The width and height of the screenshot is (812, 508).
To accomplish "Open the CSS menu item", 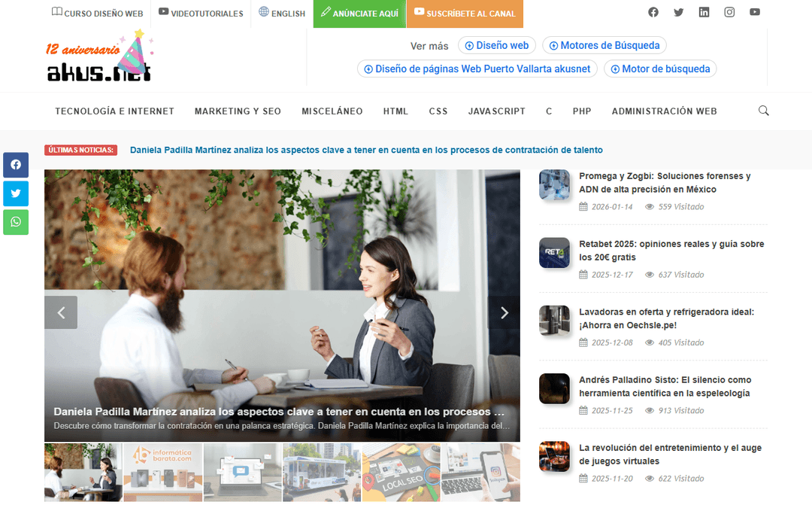I will [438, 111].
